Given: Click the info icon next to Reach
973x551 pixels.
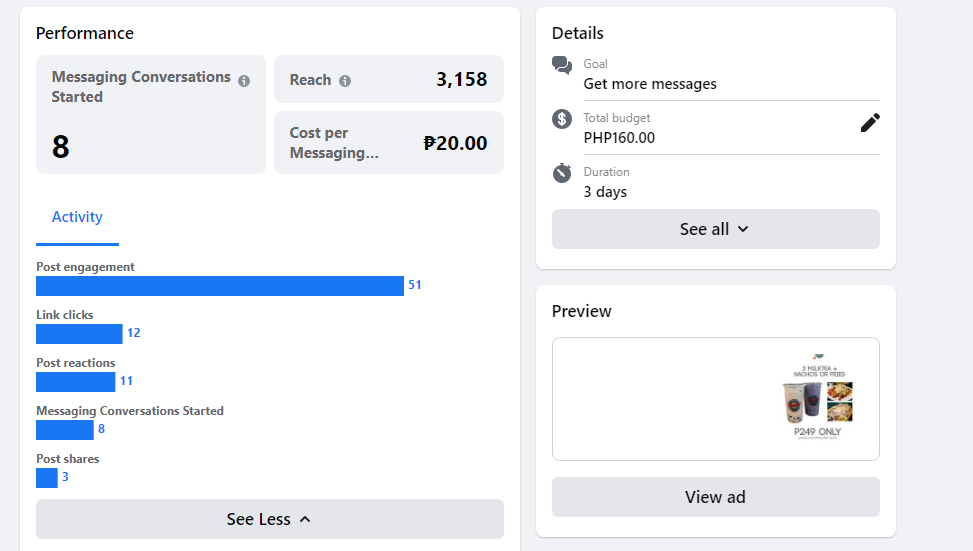Looking at the screenshot, I should [x=345, y=81].
